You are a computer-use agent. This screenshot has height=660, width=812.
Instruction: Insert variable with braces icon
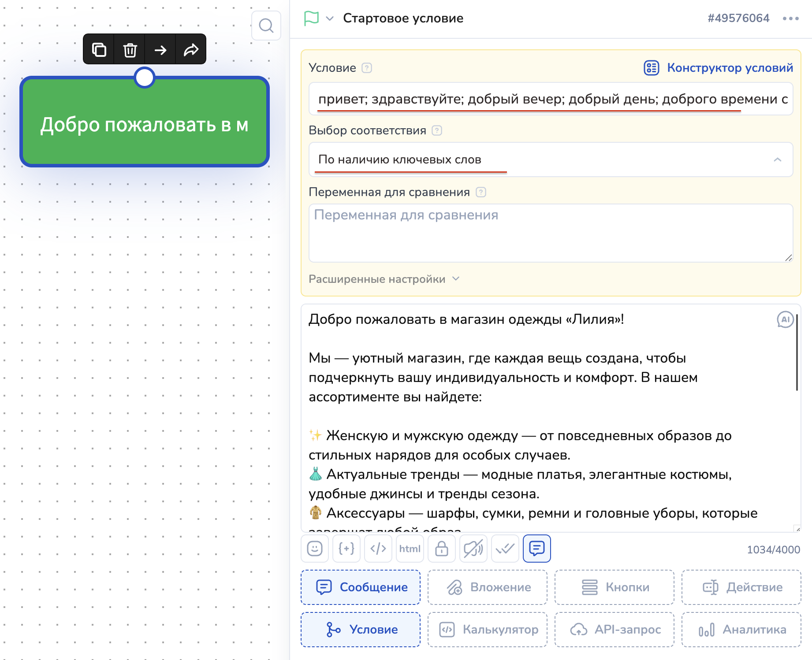(x=346, y=549)
